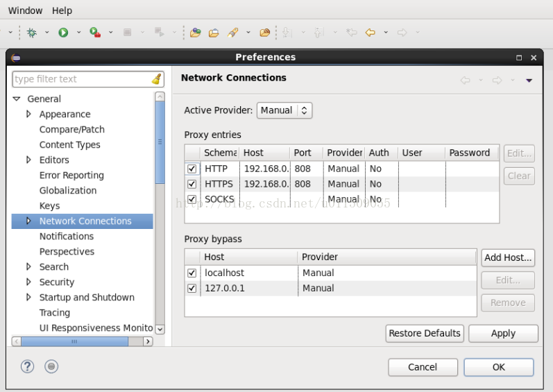Expand the Startup and Shutdown tree node
Screen dimensions: 553x392
(28, 297)
